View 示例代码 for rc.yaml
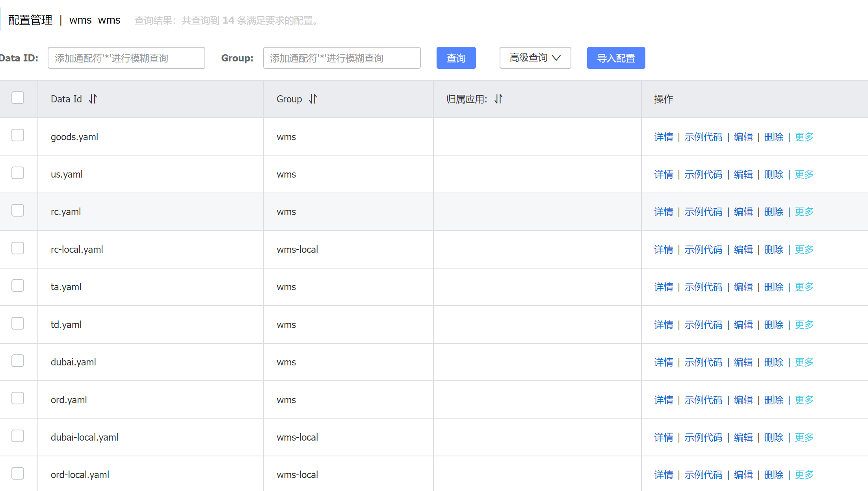Image resolution: width=868 pixels, height=491 pixels. [703, 212]
